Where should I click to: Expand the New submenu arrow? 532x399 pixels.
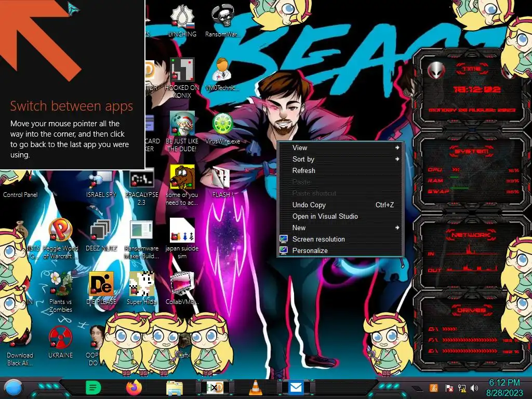(397, 228)
